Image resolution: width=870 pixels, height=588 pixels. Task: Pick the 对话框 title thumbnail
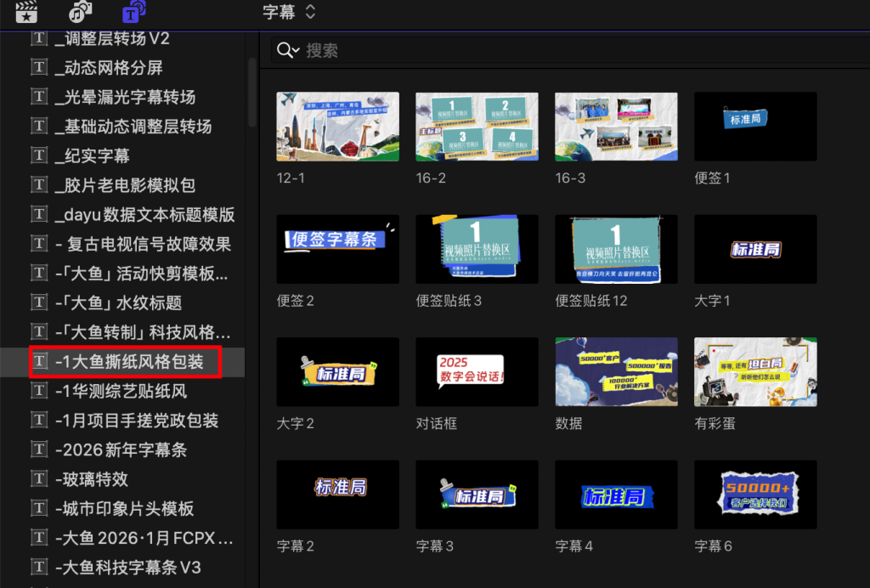coord(477,372)
